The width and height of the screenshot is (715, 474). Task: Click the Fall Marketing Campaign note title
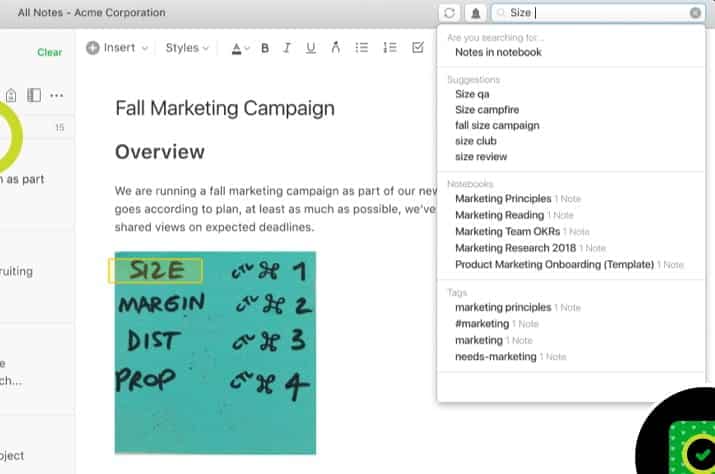click(x=225, y=108)
